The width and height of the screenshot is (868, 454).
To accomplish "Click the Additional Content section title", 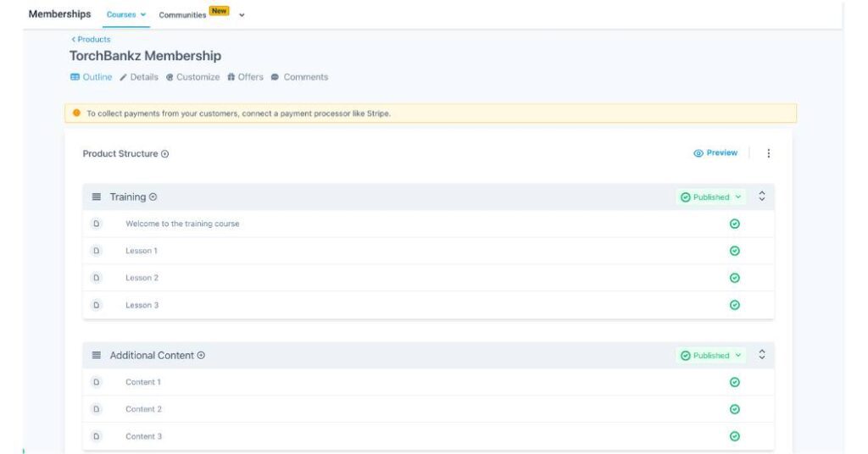I will [152, 355].
